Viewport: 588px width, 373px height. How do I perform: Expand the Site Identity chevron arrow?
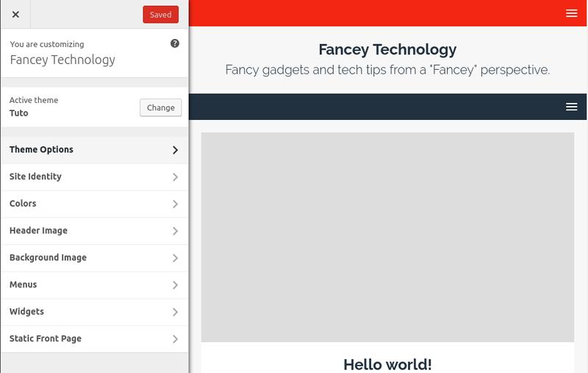click(175, 177)
